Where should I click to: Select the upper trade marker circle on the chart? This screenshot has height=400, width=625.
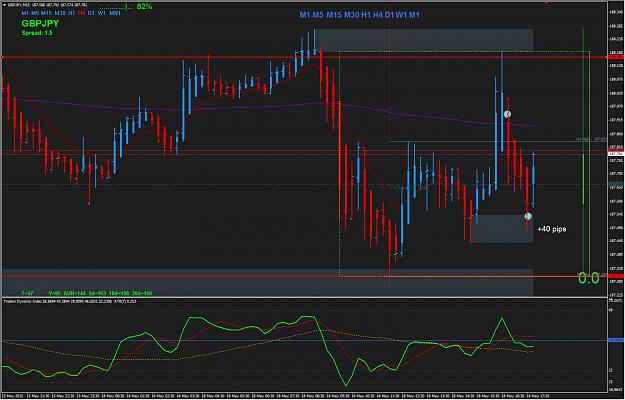point(507,114)
